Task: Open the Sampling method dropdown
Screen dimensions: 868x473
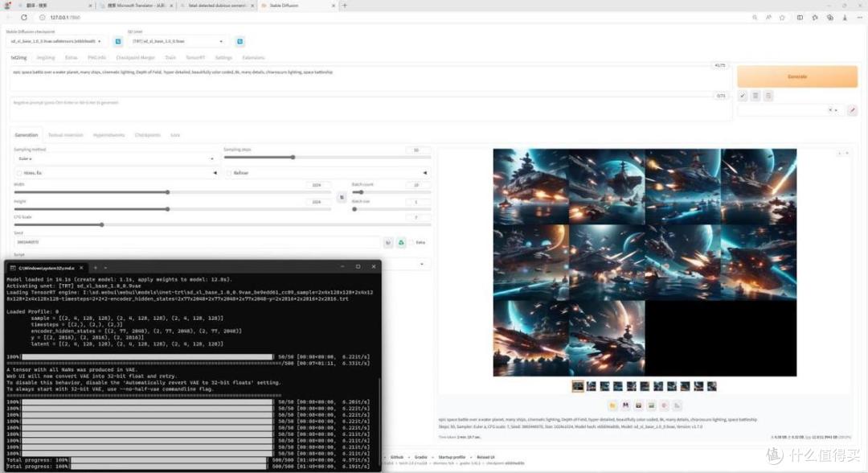Action: tap(116, 158)
